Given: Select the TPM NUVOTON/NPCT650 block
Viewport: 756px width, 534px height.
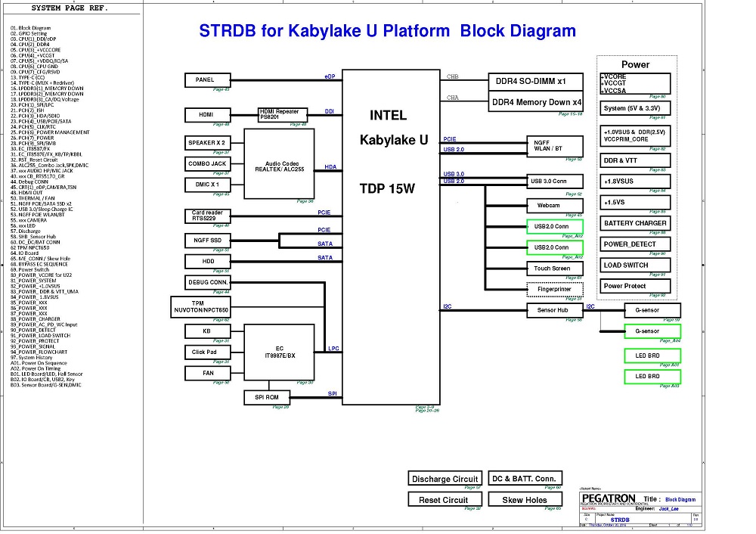Looking at the screenshot, I should (201, 306).
